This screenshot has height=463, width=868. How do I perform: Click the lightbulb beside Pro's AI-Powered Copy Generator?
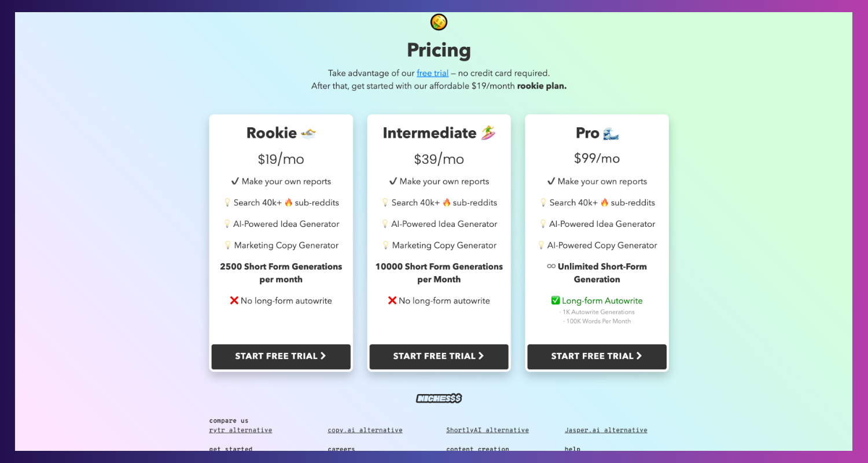[x=542, y=245]
